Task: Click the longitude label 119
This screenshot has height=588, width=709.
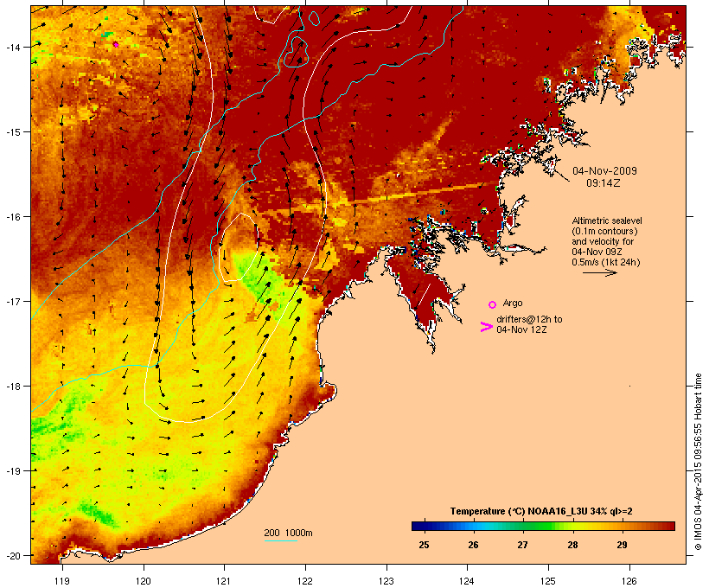Action: [62, 581]
